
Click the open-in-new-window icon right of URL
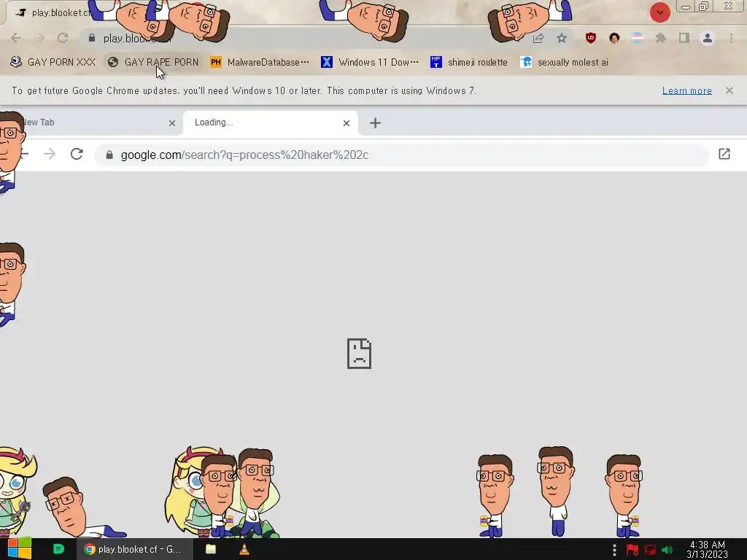point(724,154)
